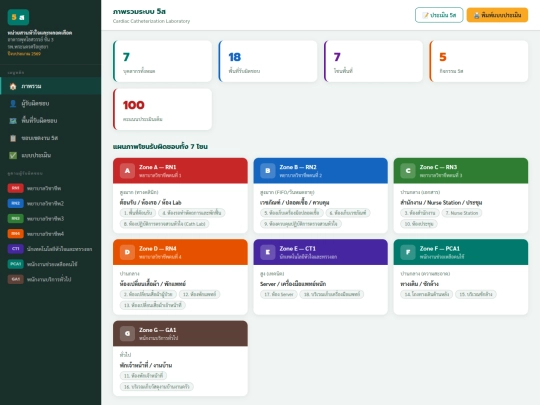The width and height of the screenshot is (540, 405).
Task: Click the chip numbered 13 in Zone D
Action: [153, 305]
